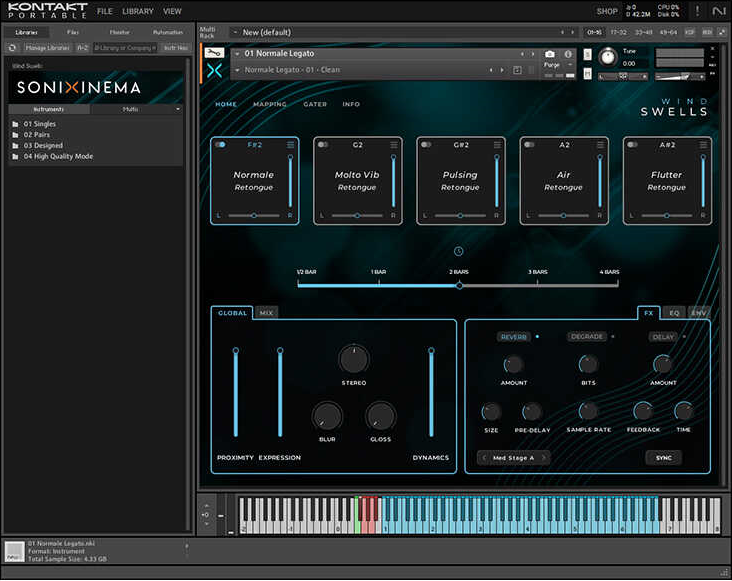Expand the 03 Designed folder
This screenshot has width=732, height=581.
(x=43, y=146)
